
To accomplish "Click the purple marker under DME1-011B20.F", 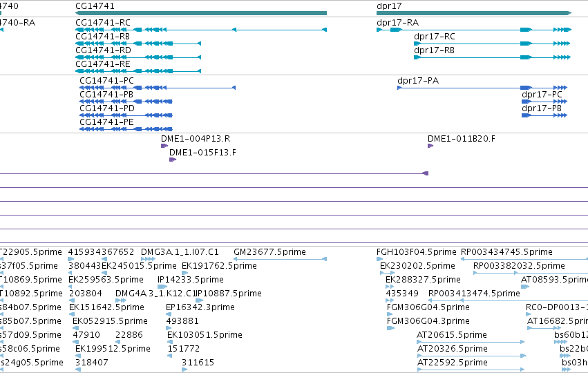I will click(x=430, y=146).
